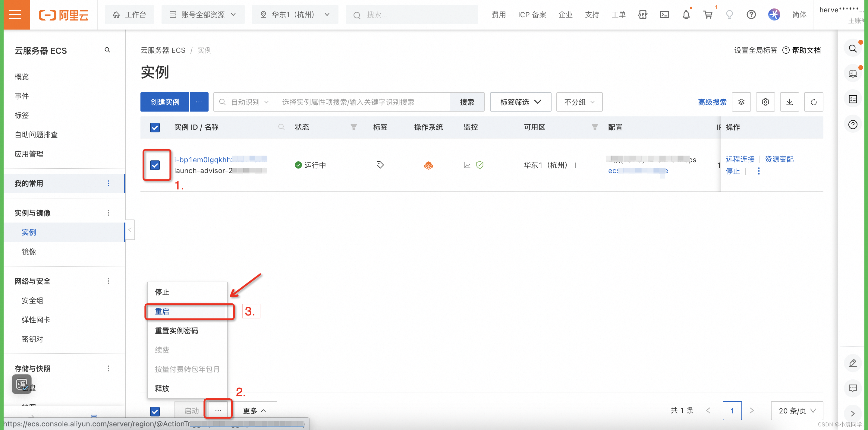Expand the right panel chevron arrow
The image size is (868, 430).
click(x=853, y=413)
